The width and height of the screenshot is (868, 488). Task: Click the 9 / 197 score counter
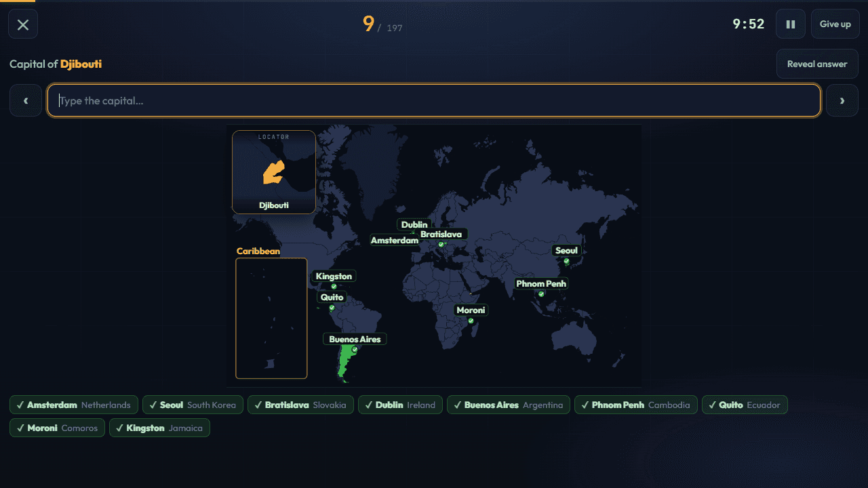tap(382, 24)
